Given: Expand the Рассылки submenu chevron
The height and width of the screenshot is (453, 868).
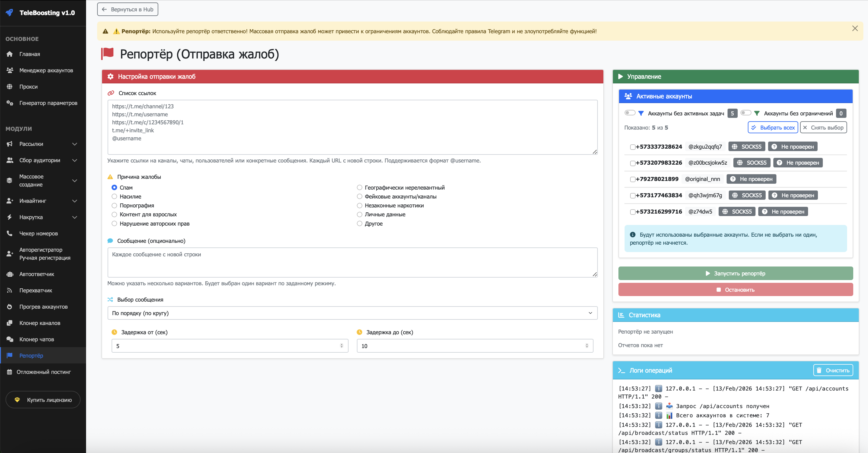Looking at the screenshot, I should tap(75, 144).
